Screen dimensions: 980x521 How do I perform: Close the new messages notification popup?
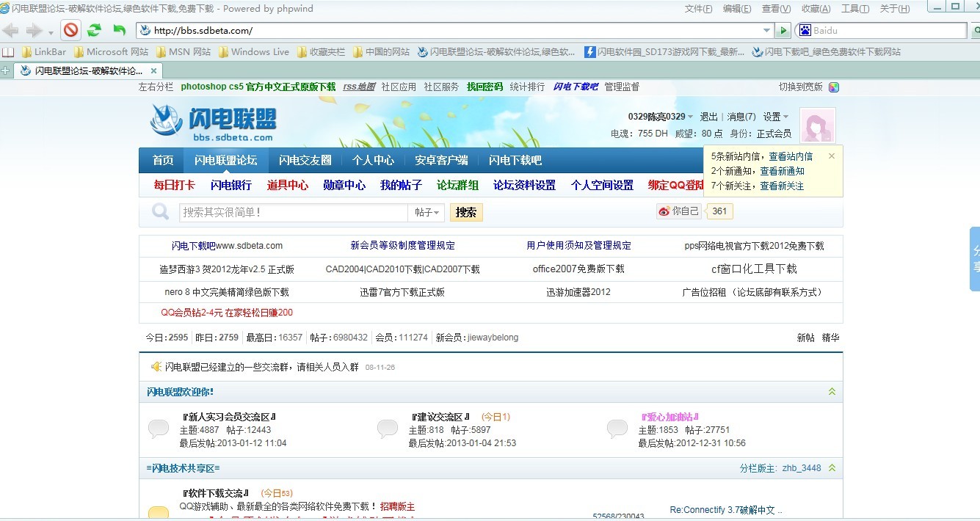click(x=832, y=156)
